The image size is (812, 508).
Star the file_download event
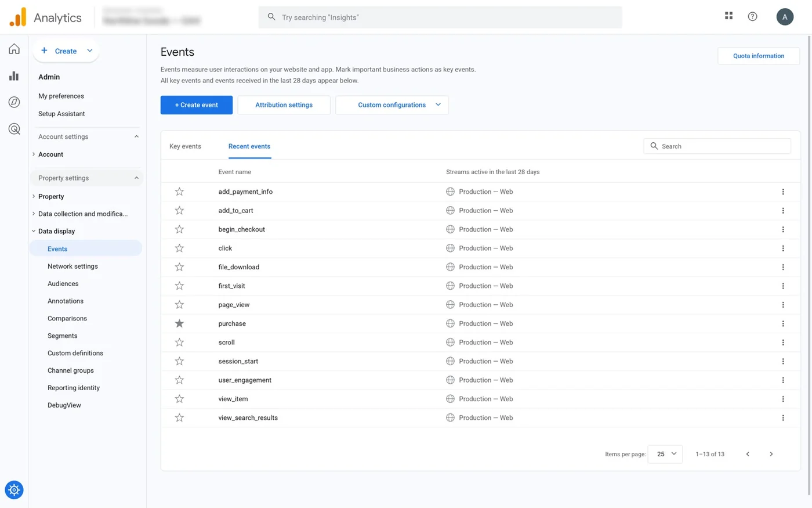pyautogui.click(x=179, y=267)
